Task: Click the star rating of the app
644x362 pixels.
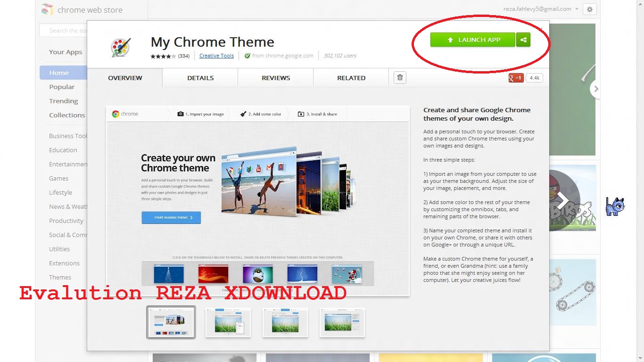Action: 163,56
